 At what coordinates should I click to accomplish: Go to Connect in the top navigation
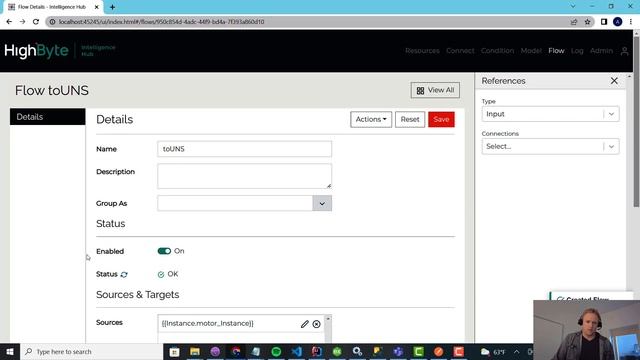[460, 51]
